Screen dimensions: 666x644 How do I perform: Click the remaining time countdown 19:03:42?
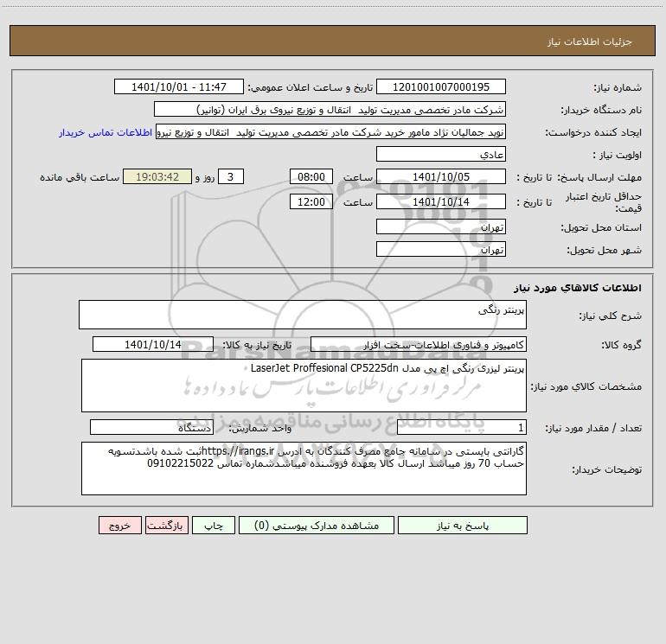point(157,176)
